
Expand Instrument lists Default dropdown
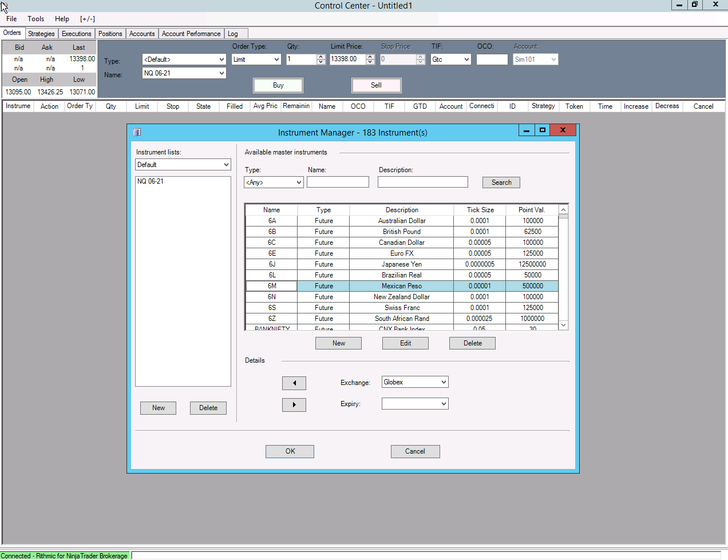[226, 165]
